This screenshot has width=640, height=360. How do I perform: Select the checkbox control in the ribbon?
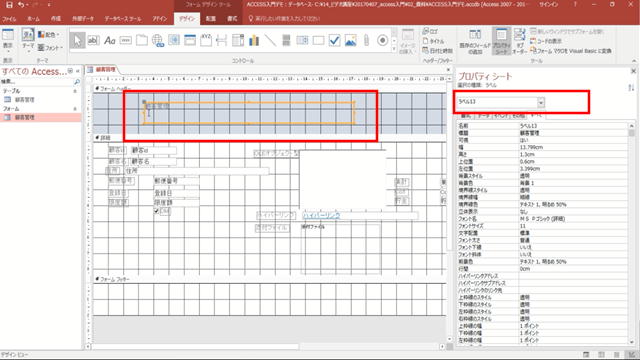[334, 40]
